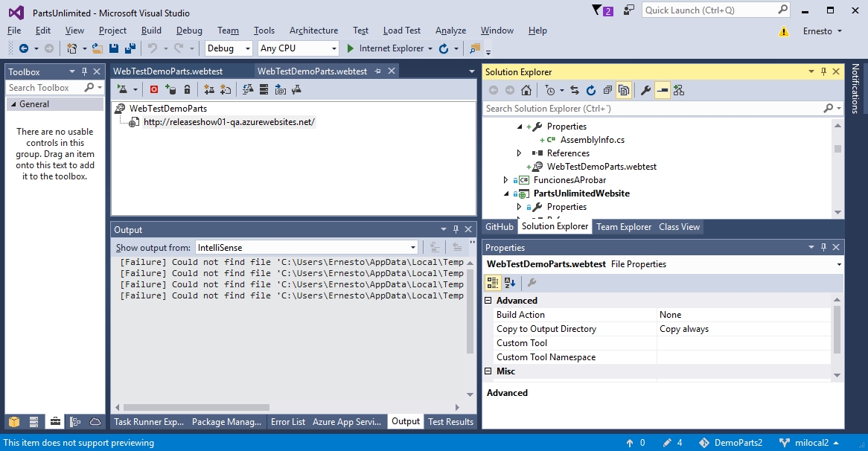Viewport: 868px width, 451px height.
Task: Switch to the Error List tab
Action: coord(288,422)
